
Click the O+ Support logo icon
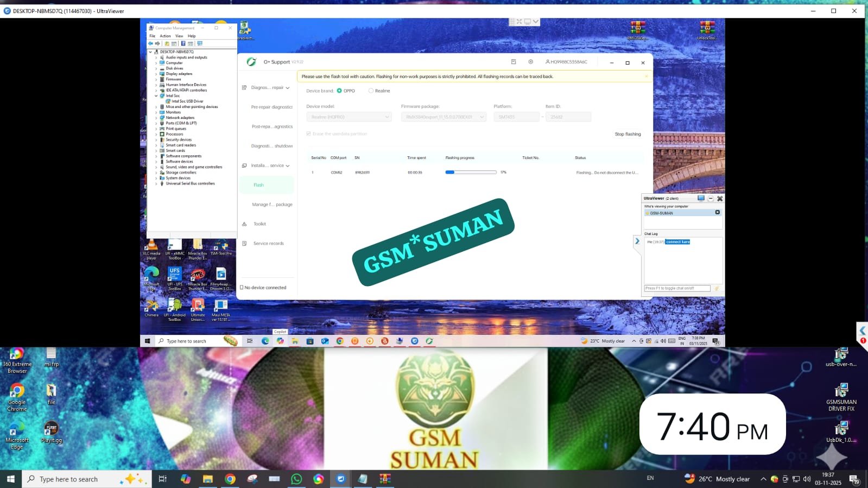251,62
